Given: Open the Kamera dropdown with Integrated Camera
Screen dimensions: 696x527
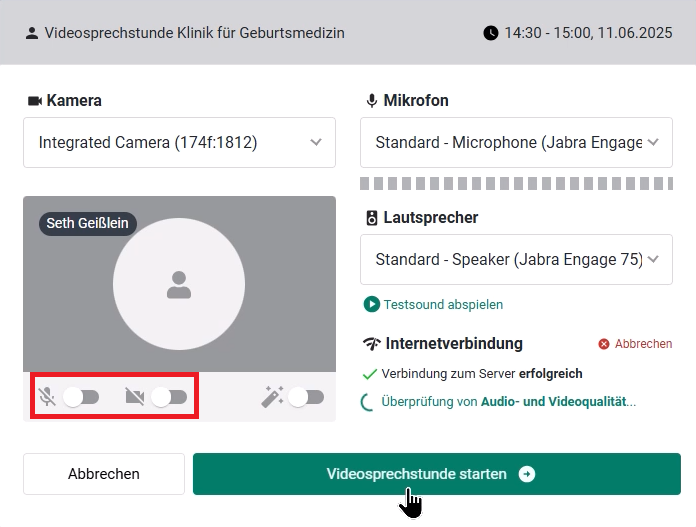Looking at the screenshot, I should click(x=179, y=143).
